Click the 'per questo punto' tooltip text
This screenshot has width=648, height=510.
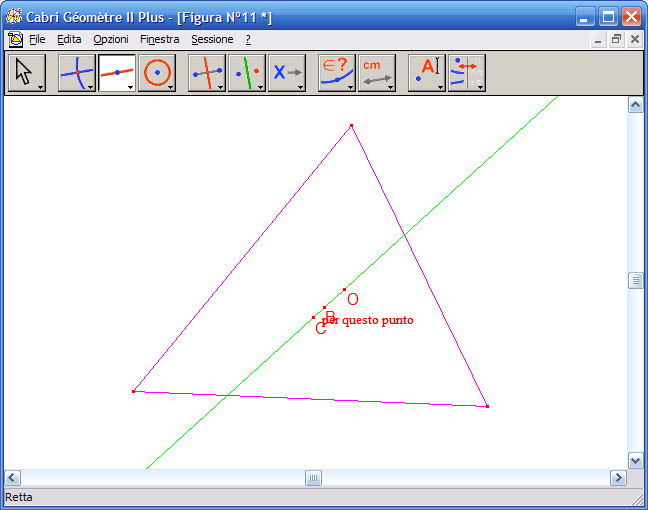tap(367, 320)
